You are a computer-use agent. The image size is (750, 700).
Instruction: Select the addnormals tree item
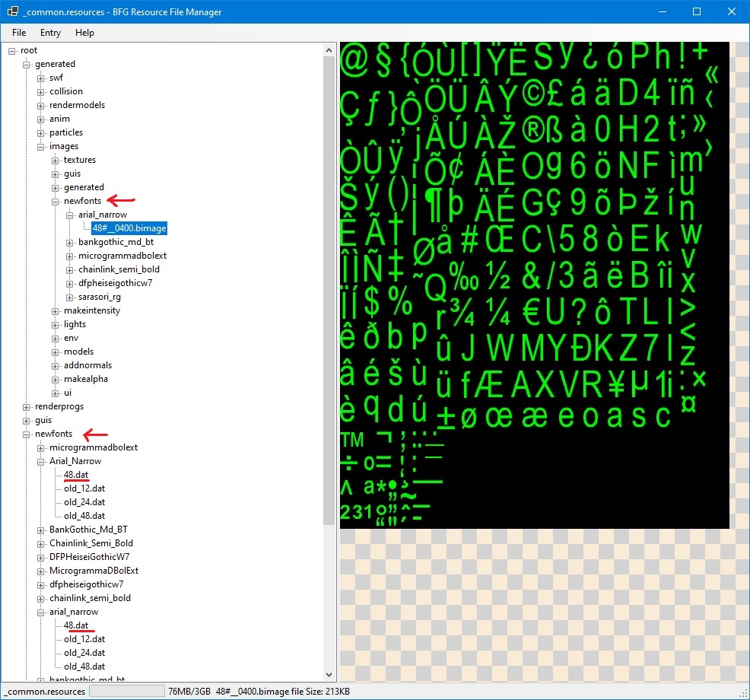(87, 365)
